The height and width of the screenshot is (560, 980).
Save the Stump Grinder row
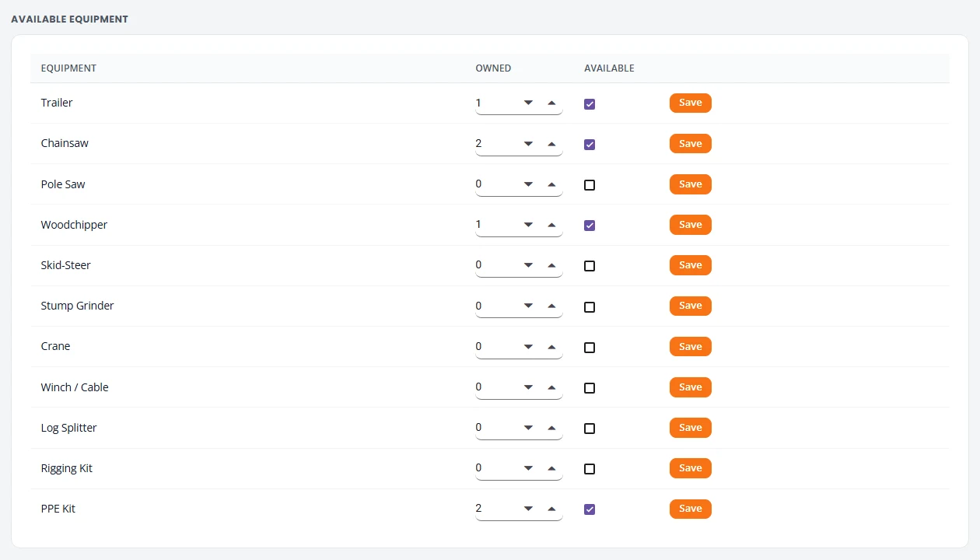coord(691,306)
